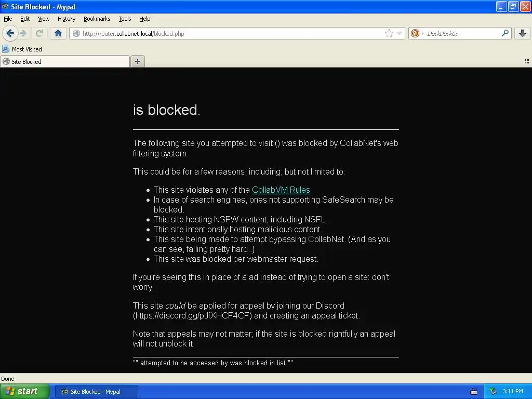Viewport: 532px width, 399px height.
Task: Click 'This site was blocked per webmaster request.'
Action: click(x=236, y=259)
